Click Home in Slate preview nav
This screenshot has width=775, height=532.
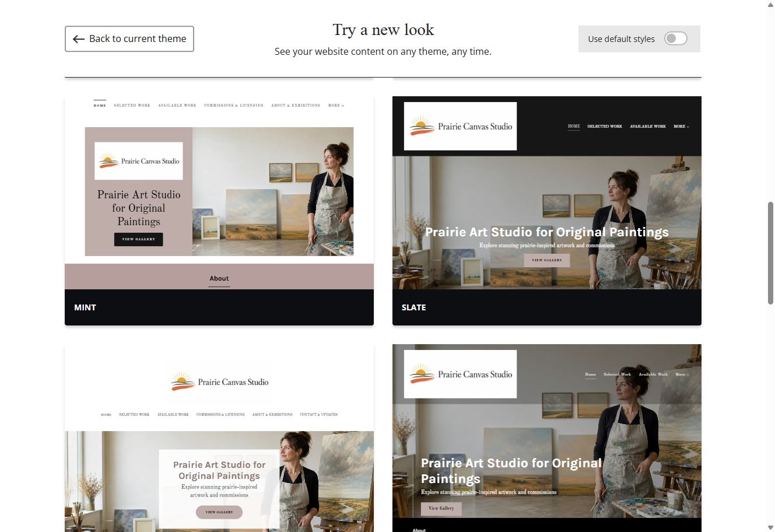pos(574,126)
